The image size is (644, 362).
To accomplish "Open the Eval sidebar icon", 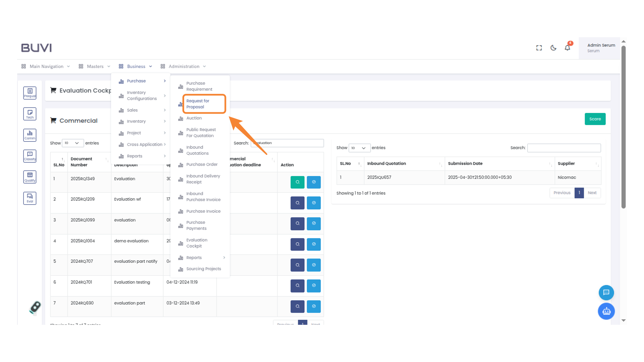I will (30, 198).
